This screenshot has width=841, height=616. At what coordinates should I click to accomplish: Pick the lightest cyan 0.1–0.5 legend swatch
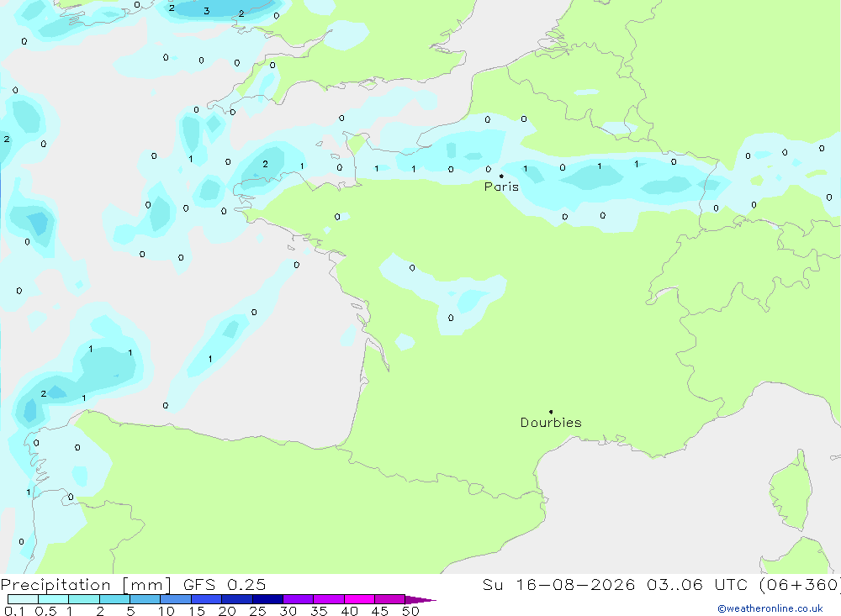coord(23,599)
